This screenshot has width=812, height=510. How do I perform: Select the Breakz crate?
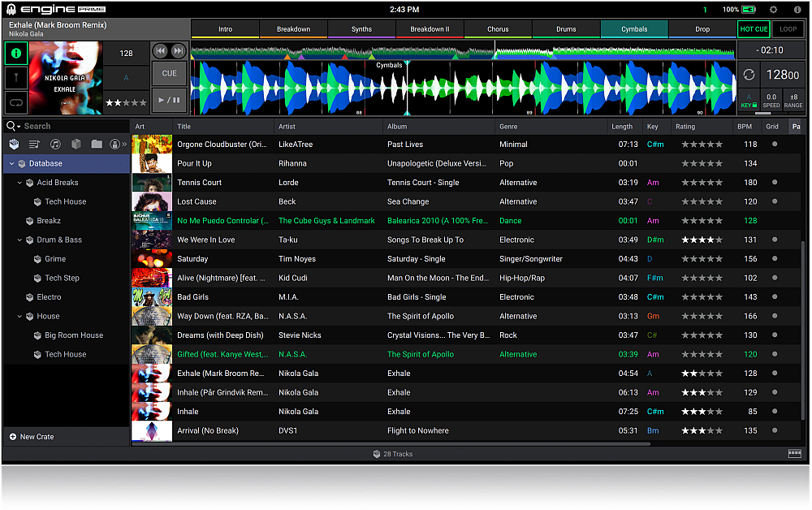click(67, 221)
